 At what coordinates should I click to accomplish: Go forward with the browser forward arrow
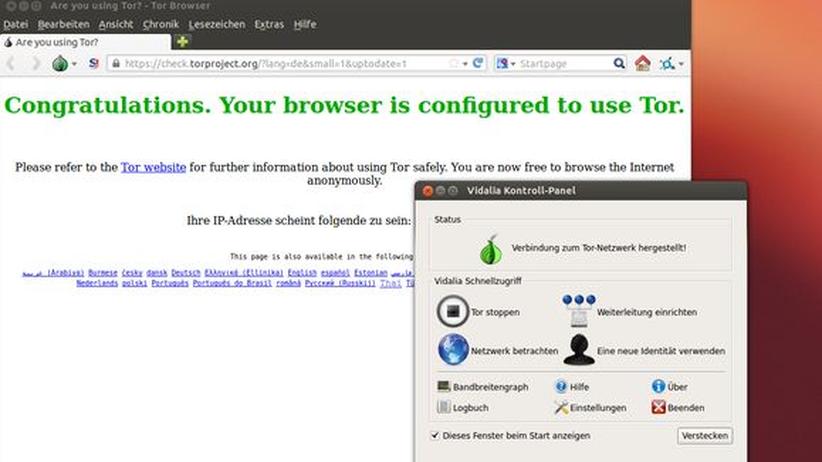[36, 63]
